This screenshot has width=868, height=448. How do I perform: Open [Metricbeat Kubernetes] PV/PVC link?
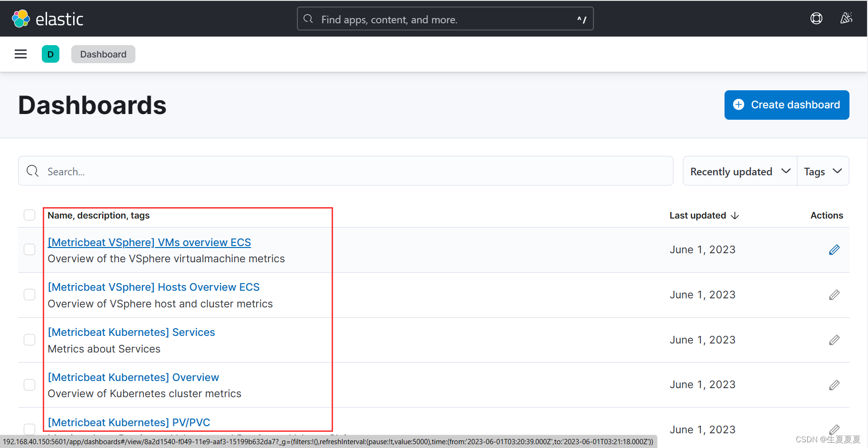(x=129, y=422)
